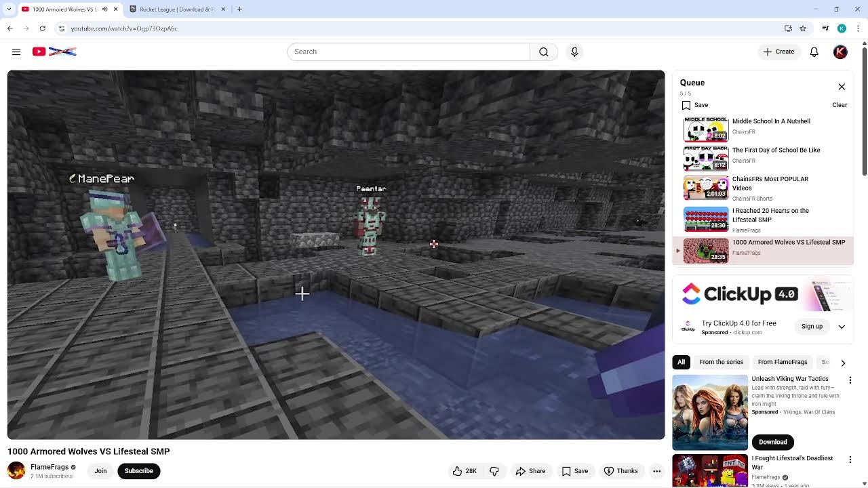868x488 pixels.
Task: Open I Fought Lifesteal's Deadliest War title
Action: point(792,462)
